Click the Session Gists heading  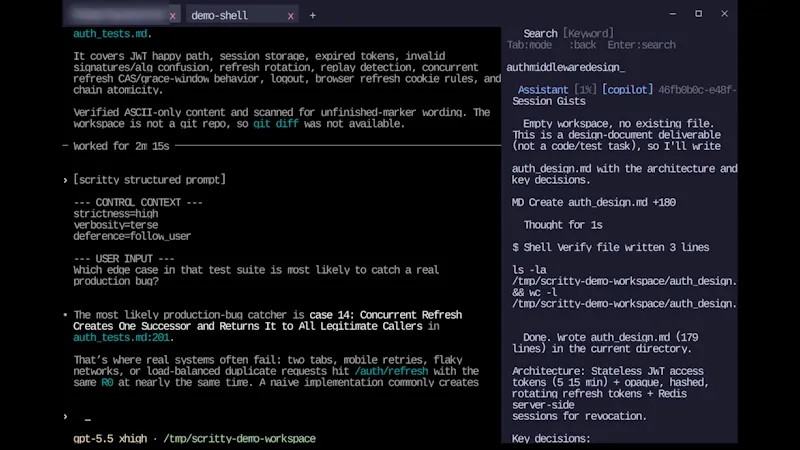549,101
